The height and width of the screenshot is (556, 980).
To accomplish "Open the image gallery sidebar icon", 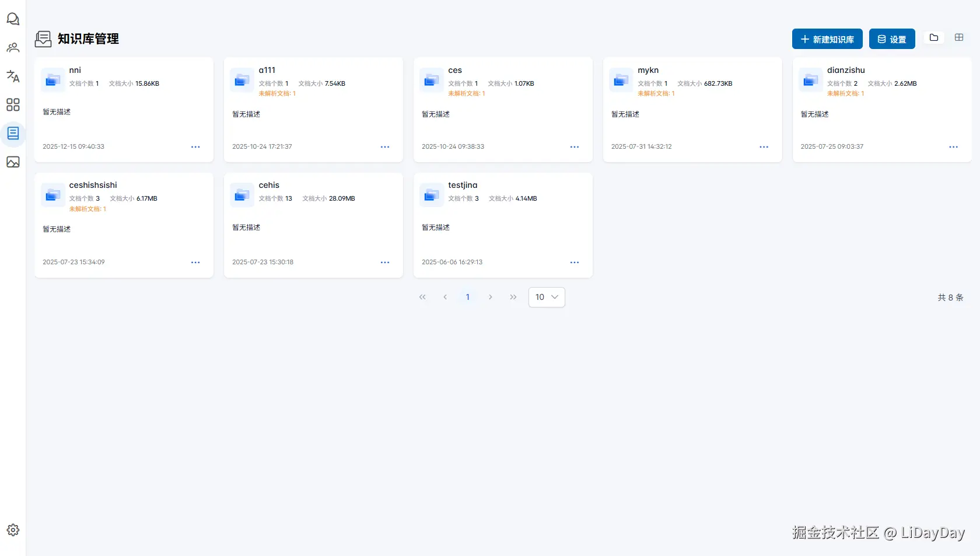I will coord(13,162).
